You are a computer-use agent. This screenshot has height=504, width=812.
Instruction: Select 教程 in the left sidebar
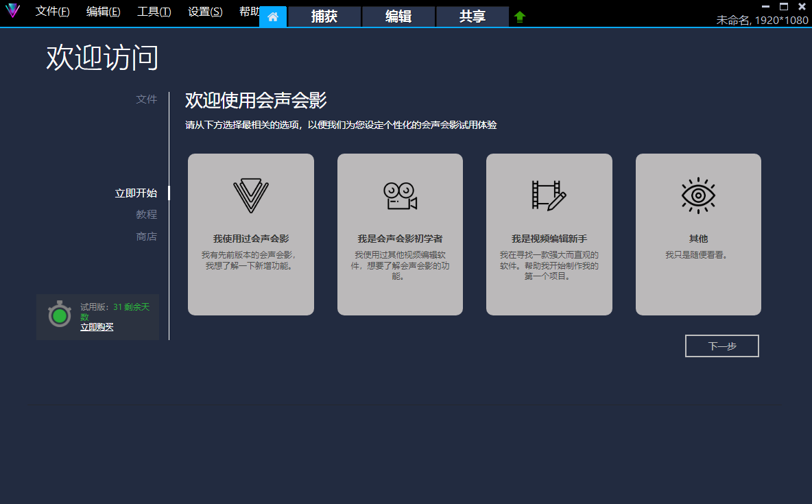[147, 215]
